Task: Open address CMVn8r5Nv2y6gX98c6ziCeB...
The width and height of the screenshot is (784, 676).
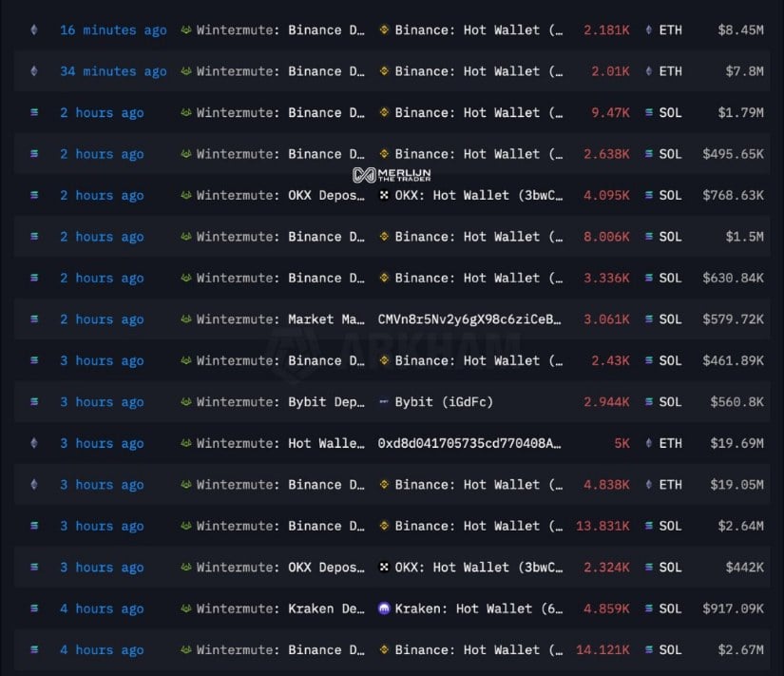Action: point(469,319)
